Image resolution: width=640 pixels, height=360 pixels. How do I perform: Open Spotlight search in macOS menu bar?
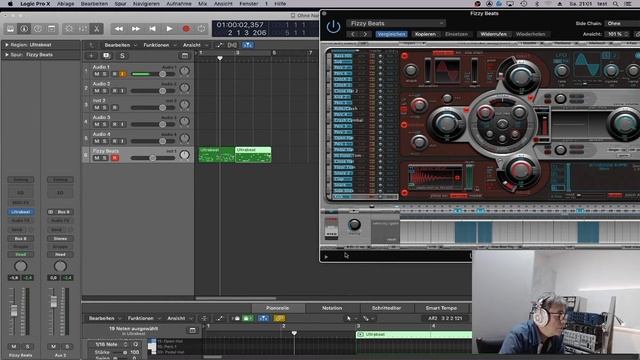coord(615,4)
